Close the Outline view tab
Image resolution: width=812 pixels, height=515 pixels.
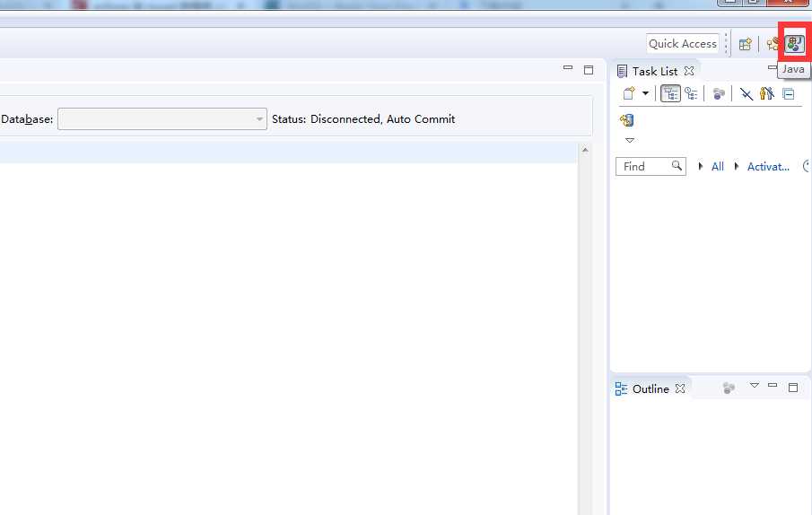click(680, 388)
